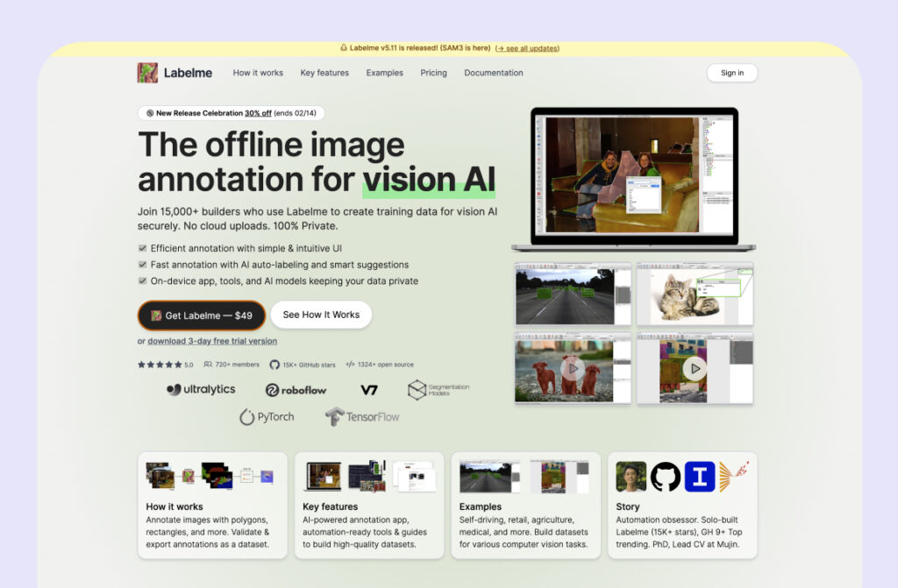
Task: Open the How it works nav item
Action: (258, 73)
